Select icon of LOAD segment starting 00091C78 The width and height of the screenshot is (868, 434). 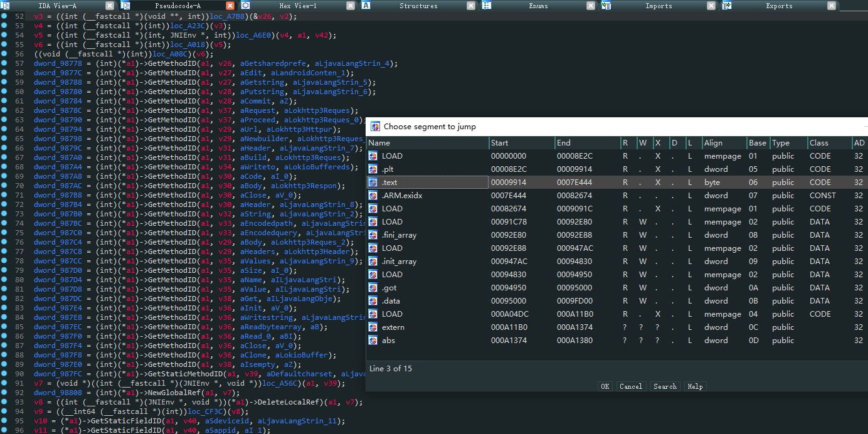[373, 222]
